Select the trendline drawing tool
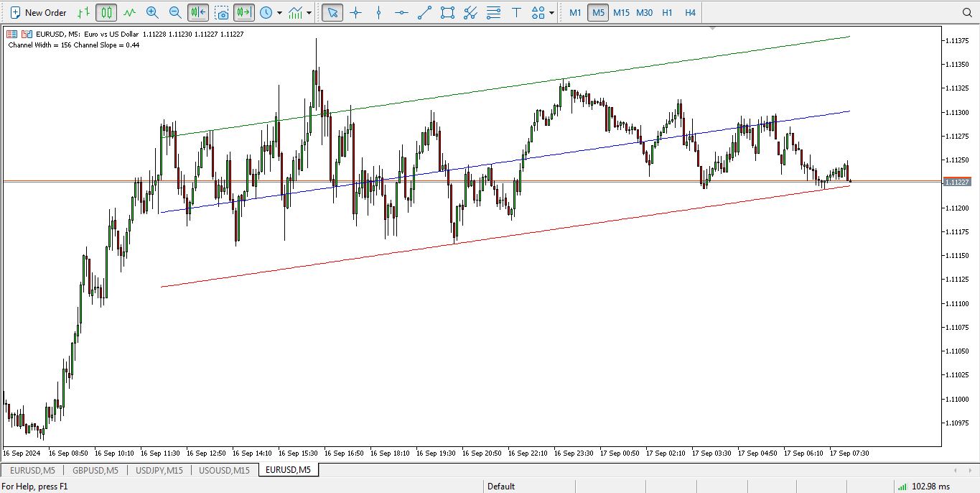This screenshot has width=980, height=493. [x=424, y=12]
